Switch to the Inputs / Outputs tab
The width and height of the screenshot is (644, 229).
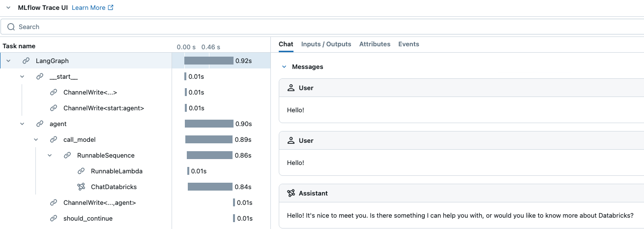[x=326, y=44]
